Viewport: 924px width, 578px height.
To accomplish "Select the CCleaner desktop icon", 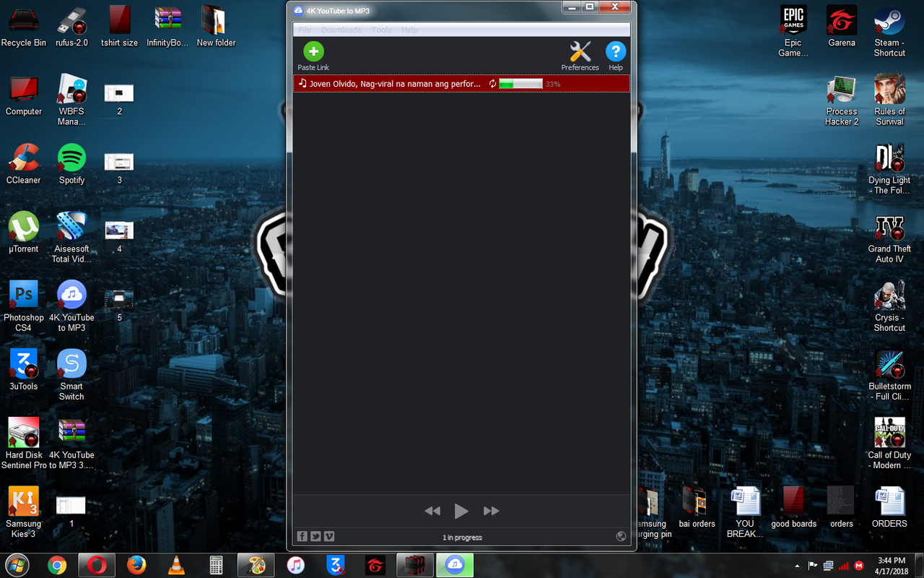I will pos(24,163).
